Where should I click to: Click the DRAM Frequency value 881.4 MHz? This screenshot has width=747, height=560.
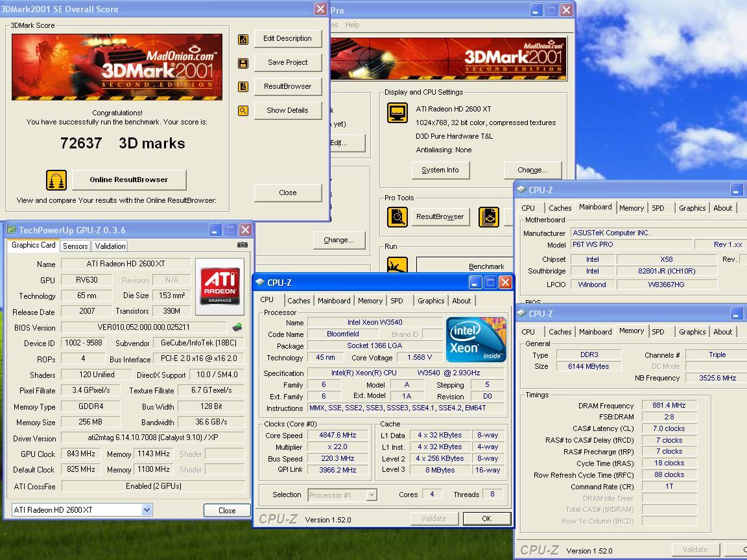[669, 406]
